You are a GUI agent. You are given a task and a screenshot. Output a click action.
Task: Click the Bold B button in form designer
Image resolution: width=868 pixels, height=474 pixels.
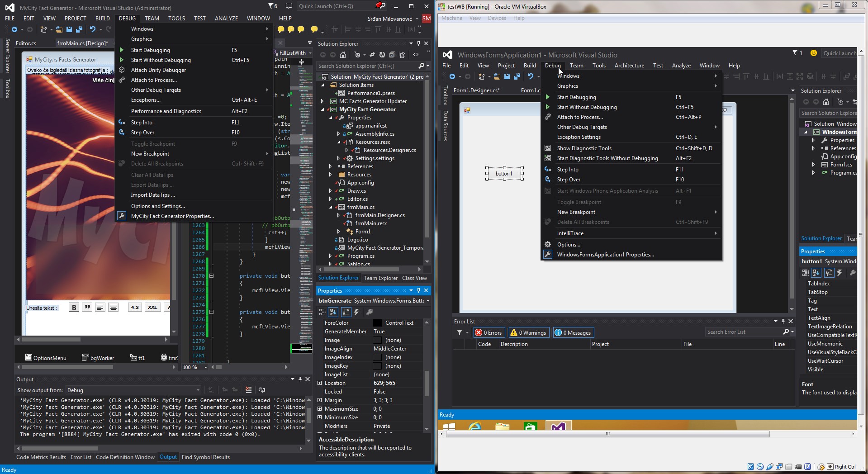click(x=74, y=308)
